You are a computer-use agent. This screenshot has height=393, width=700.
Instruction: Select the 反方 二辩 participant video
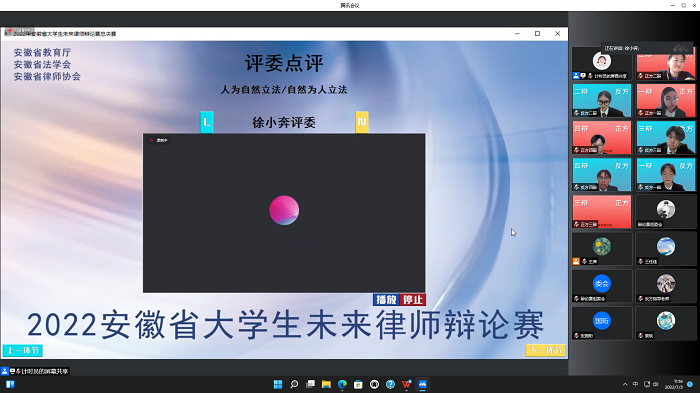[x=602, y=100]
